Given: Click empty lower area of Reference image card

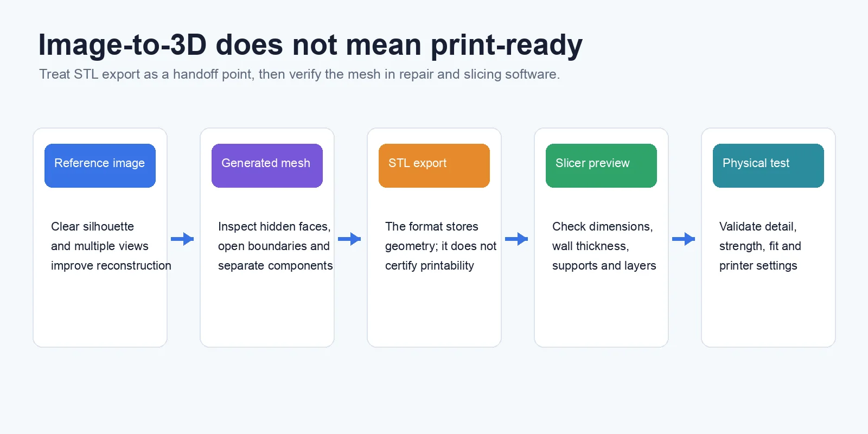Looking at the screenshot, I should (x=100, y=312).
